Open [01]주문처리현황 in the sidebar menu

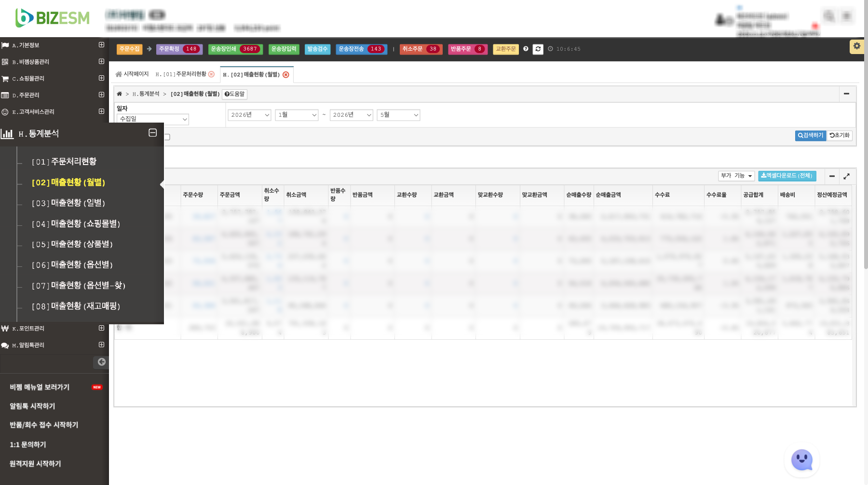pos(64,162)
